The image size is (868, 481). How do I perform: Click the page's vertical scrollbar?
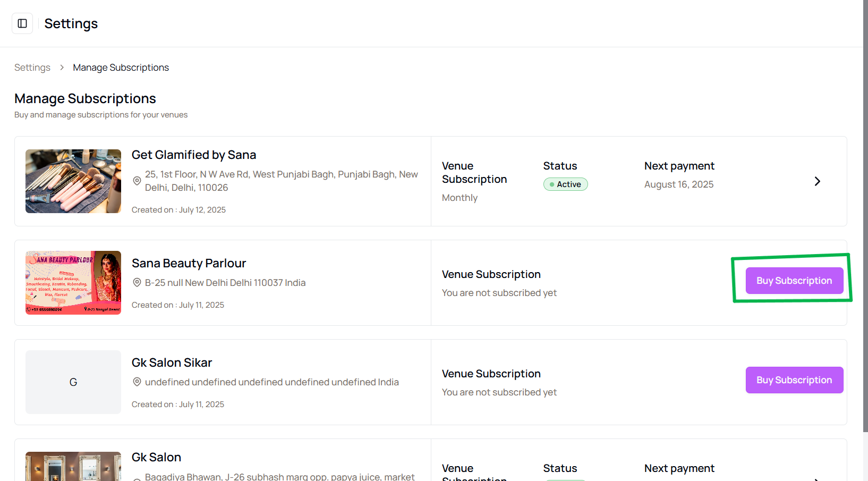click(x=865, y=216)
